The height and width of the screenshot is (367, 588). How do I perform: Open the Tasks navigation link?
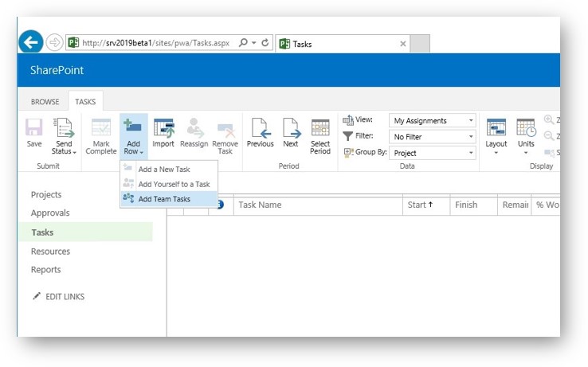tap(42, 232)
